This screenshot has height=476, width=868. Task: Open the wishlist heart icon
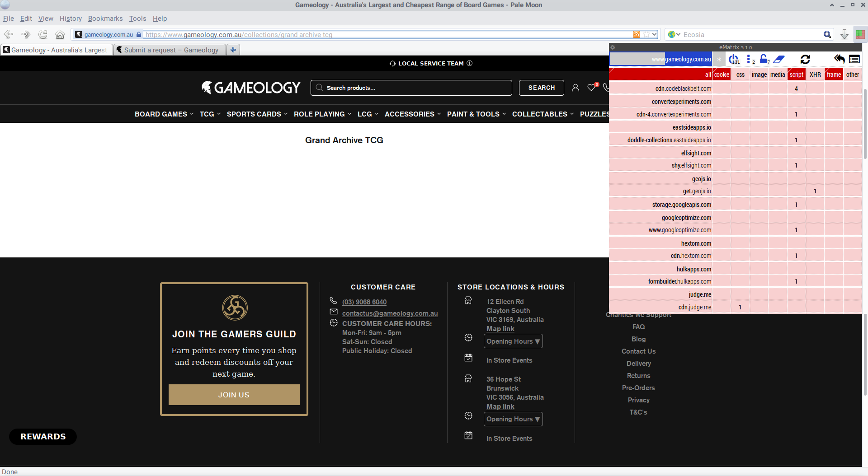[x=591, y=88]
